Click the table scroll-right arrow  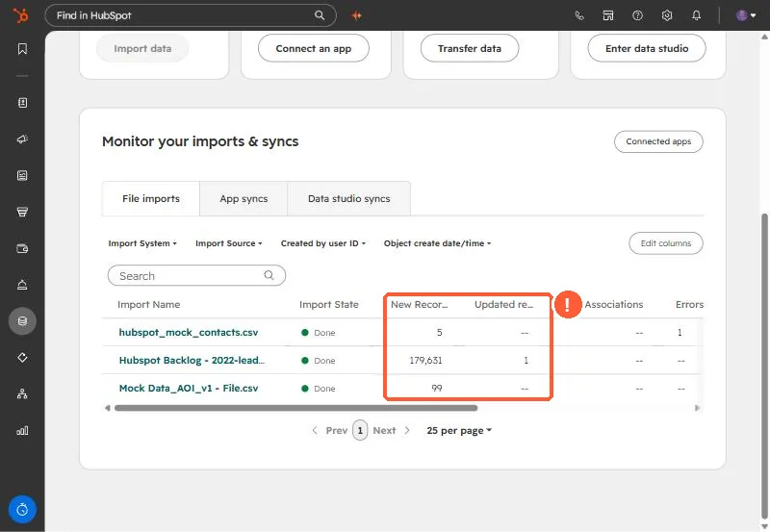tap(696, 408)
